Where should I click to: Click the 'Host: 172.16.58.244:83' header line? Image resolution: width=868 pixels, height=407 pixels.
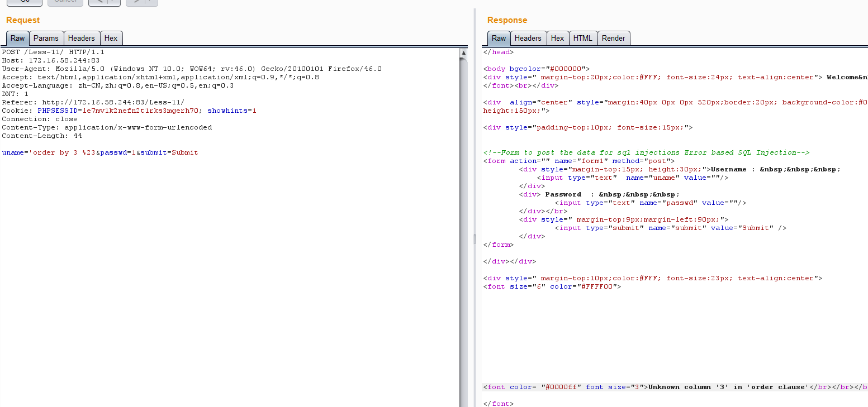[x=51, y=60]
